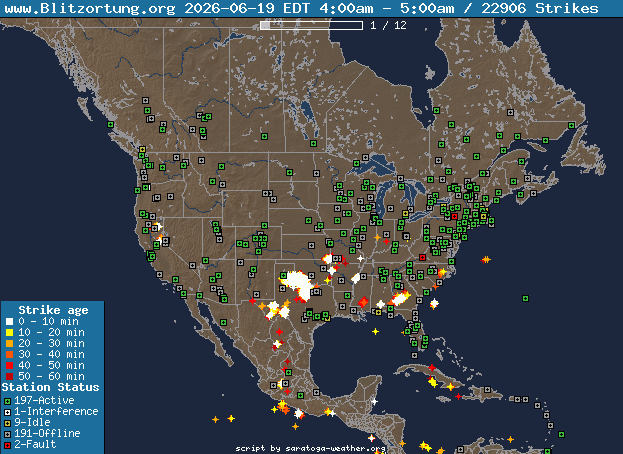
Task: Click the red Fault station legend icon
Action: point(8,445)
